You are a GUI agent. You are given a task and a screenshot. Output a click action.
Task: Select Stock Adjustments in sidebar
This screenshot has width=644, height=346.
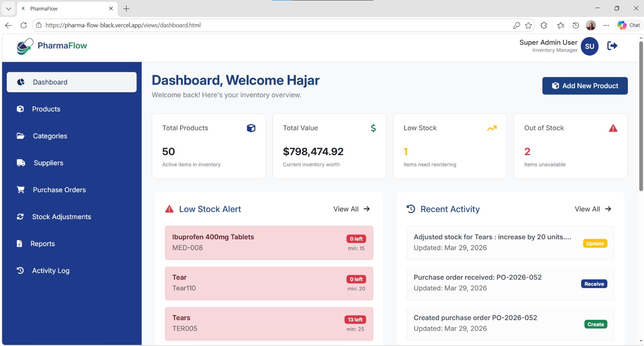(x=72, y=217)
